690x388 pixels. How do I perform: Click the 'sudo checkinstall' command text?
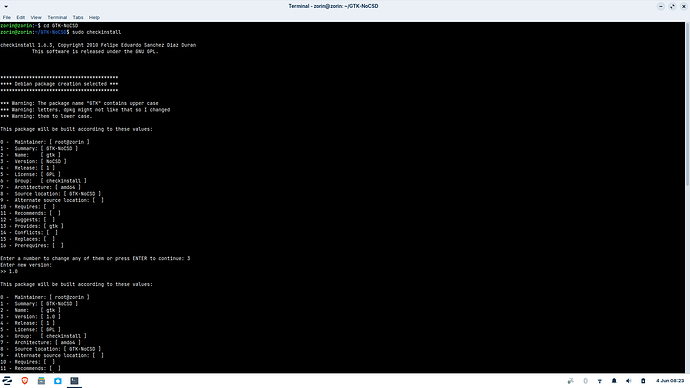[x=96, y=32]
